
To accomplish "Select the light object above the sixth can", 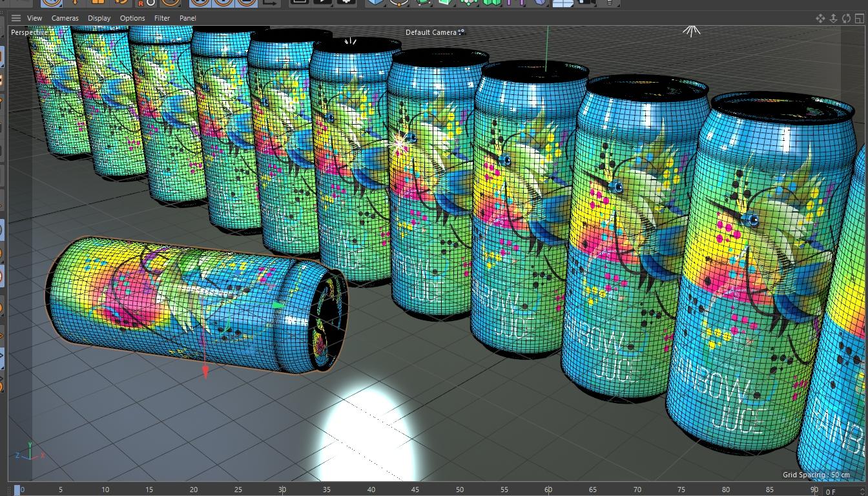I will (350, 42).
